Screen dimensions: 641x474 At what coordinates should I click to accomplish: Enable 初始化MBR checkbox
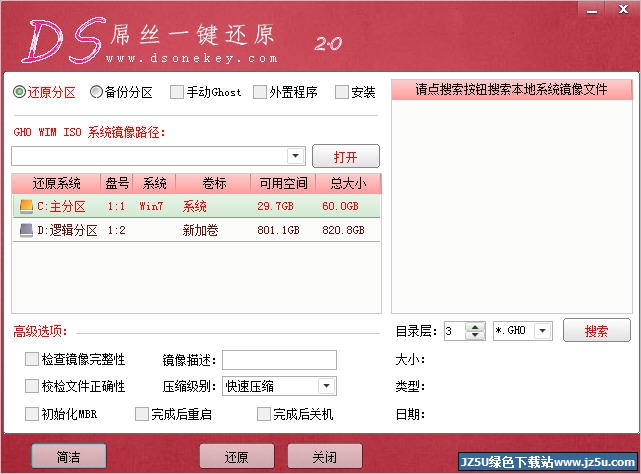[31, 414]
